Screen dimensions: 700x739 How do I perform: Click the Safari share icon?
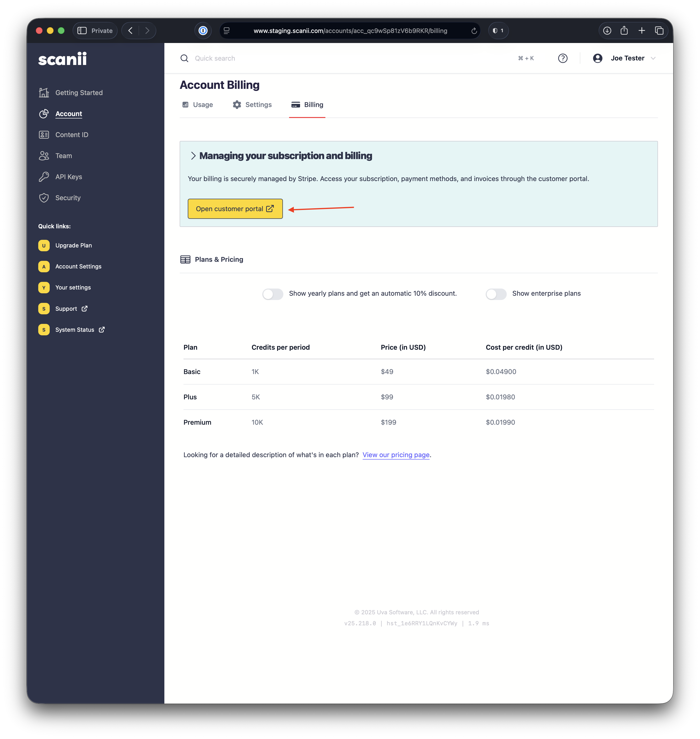(x=624, y=31)
